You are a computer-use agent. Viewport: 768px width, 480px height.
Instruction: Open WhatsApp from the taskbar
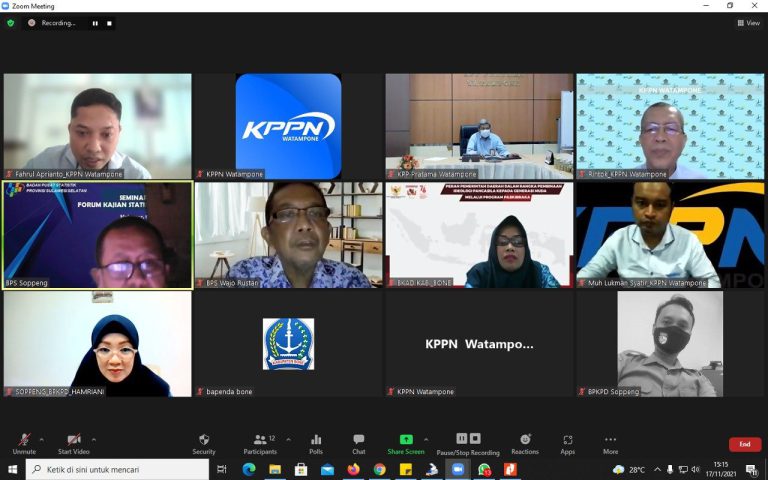484,470
